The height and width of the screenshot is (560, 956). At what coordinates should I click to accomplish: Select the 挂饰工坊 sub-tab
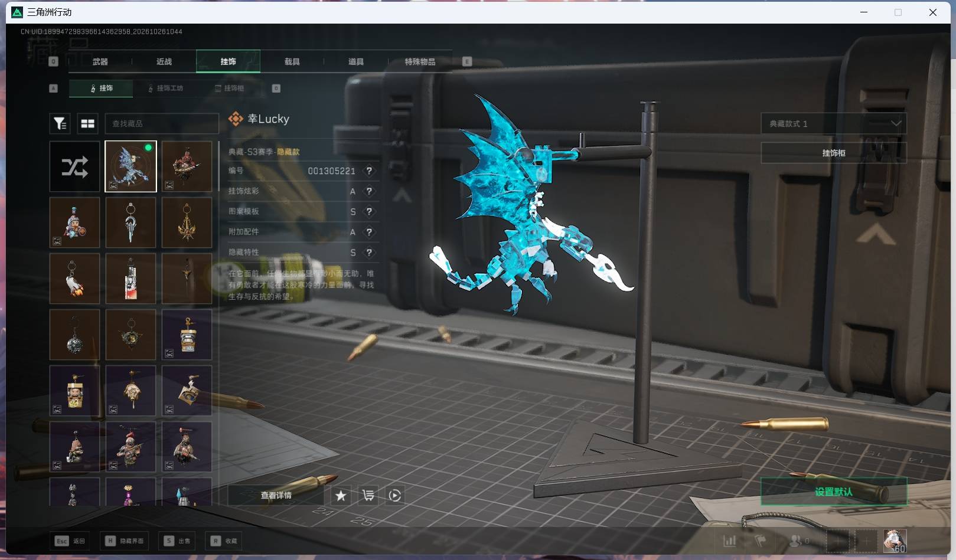166,88
